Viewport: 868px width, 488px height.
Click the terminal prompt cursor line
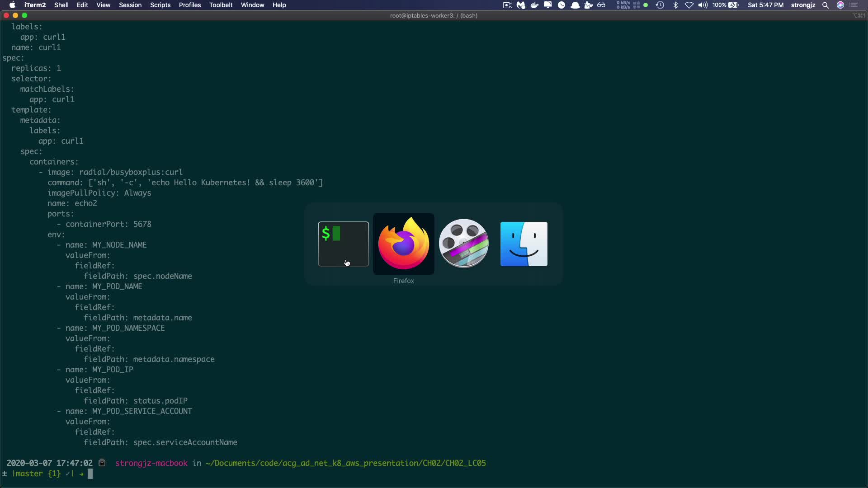(90, 474)
